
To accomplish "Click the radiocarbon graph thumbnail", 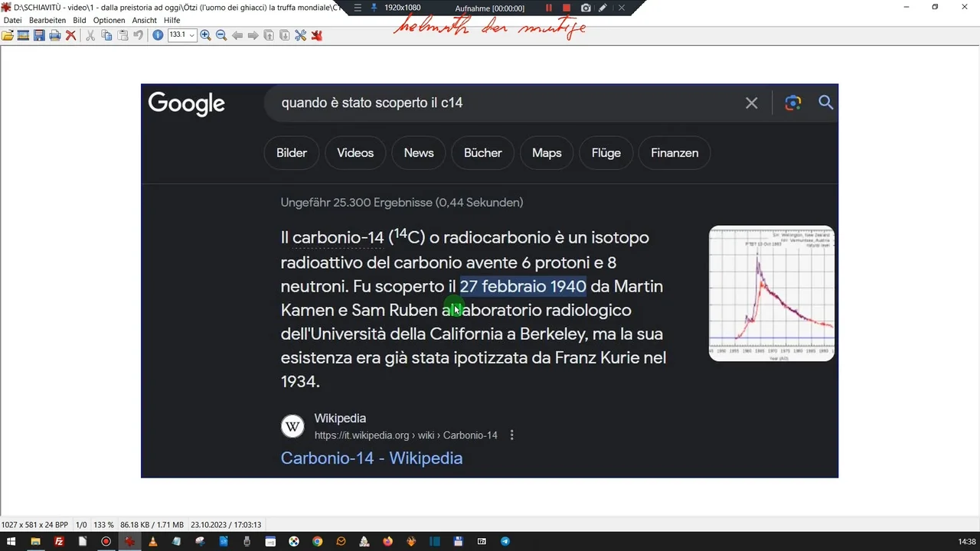I will pyautogui.click(x=772, y=293).
